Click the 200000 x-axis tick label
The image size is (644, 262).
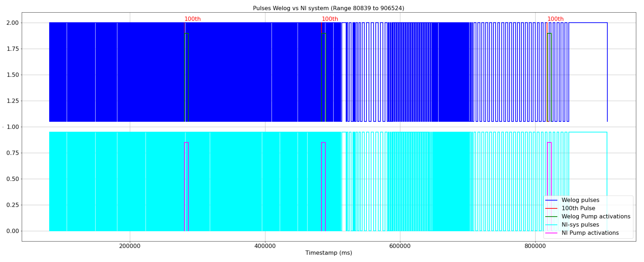pyautogui.click(x=129, y=246)
